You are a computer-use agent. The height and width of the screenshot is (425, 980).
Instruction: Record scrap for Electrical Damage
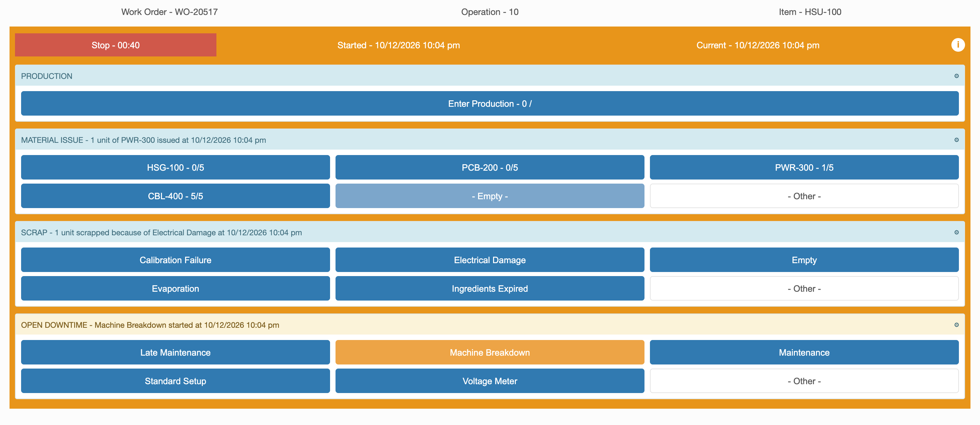(490, 260)
